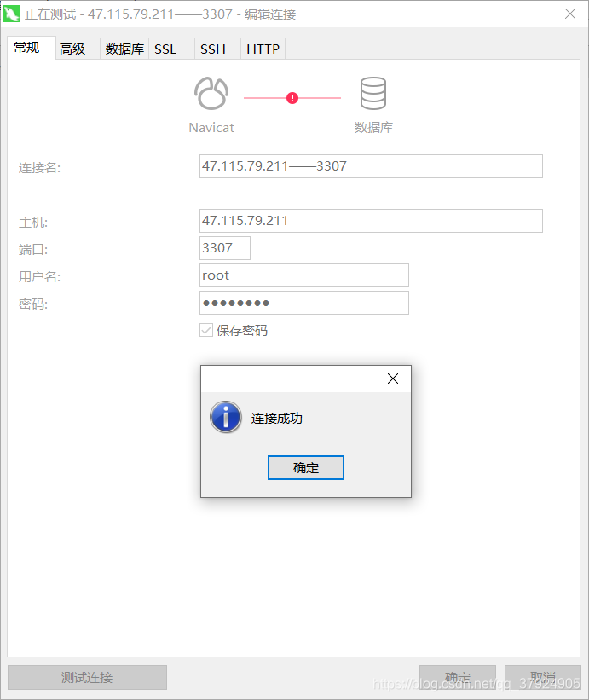Click the 主机 label

click(33, 223)
